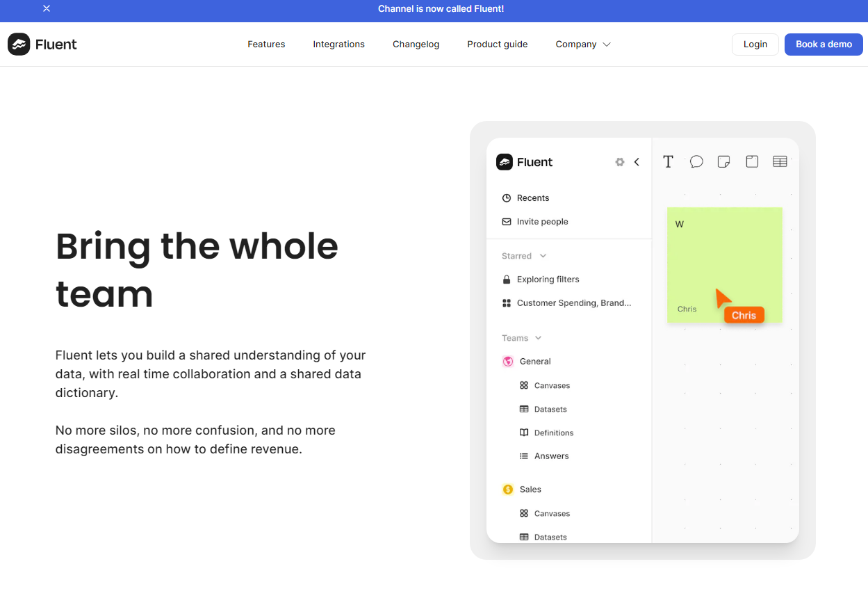Click the green sticky note on the canvas

[x=725, y=265]
